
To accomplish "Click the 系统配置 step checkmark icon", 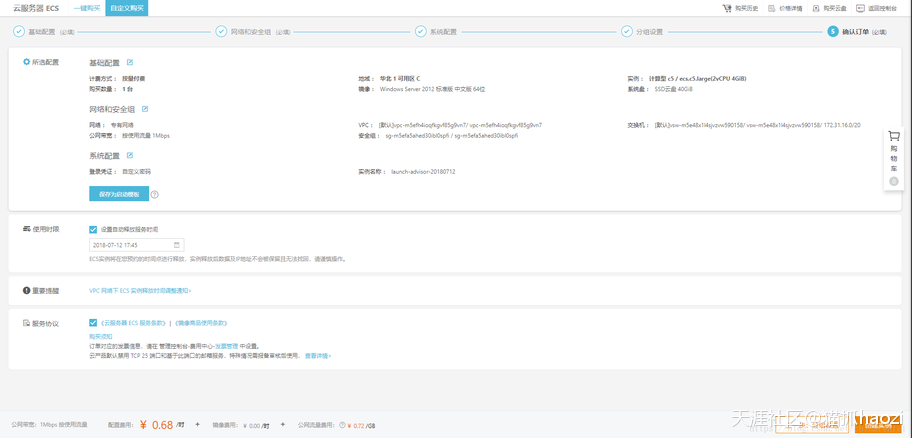I will [421, 31].
